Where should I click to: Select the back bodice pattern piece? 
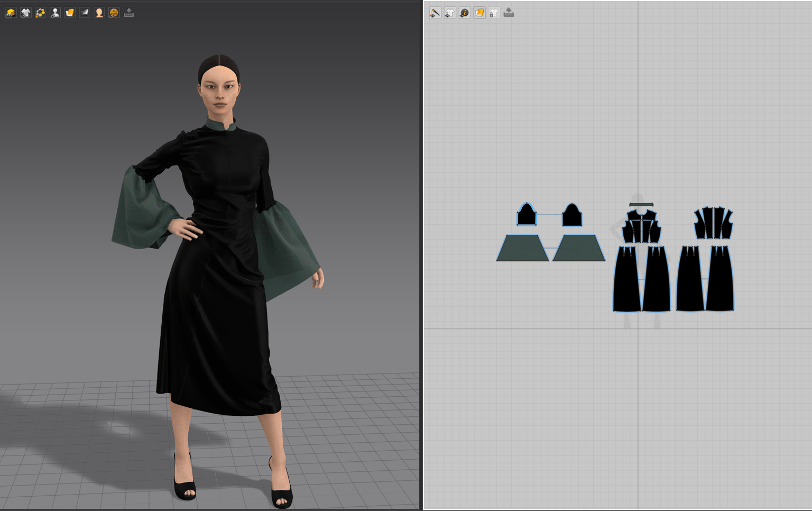[713, 224]
